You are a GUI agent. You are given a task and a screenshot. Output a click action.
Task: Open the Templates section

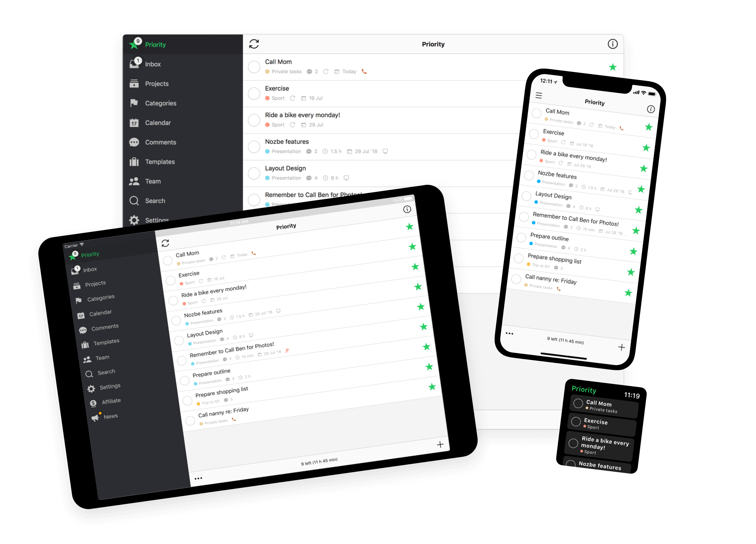[x=159, y=161]
